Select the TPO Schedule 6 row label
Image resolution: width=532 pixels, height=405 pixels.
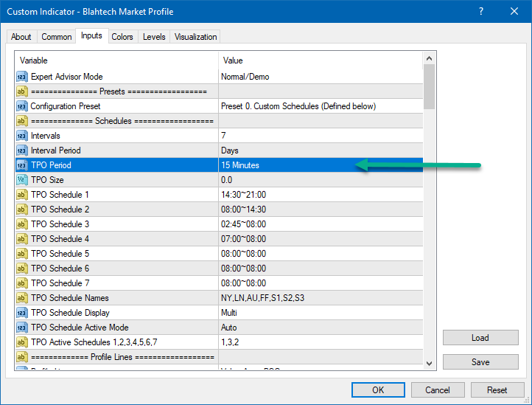click(60, 269)
